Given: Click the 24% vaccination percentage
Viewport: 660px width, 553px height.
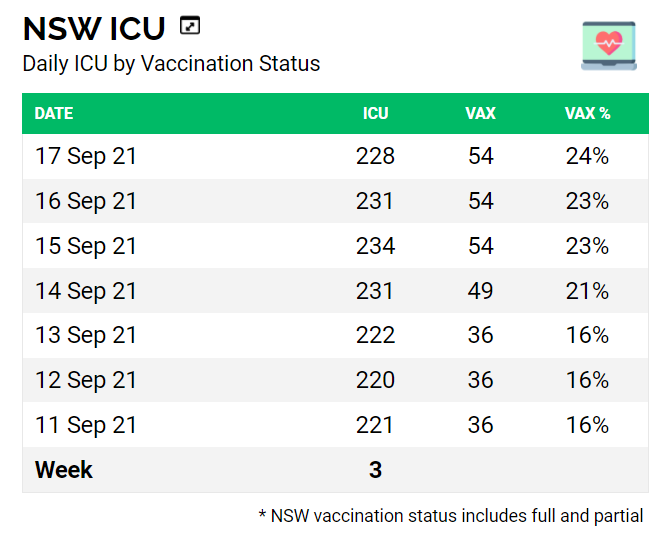Looking at the screenshot, I should click(587, 157).
